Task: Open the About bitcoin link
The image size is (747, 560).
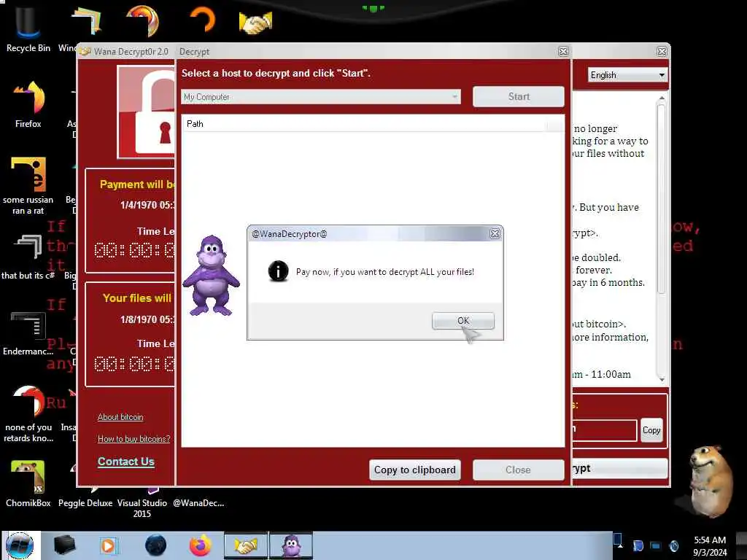Action: pyautogui.click(x=120, y=417)
